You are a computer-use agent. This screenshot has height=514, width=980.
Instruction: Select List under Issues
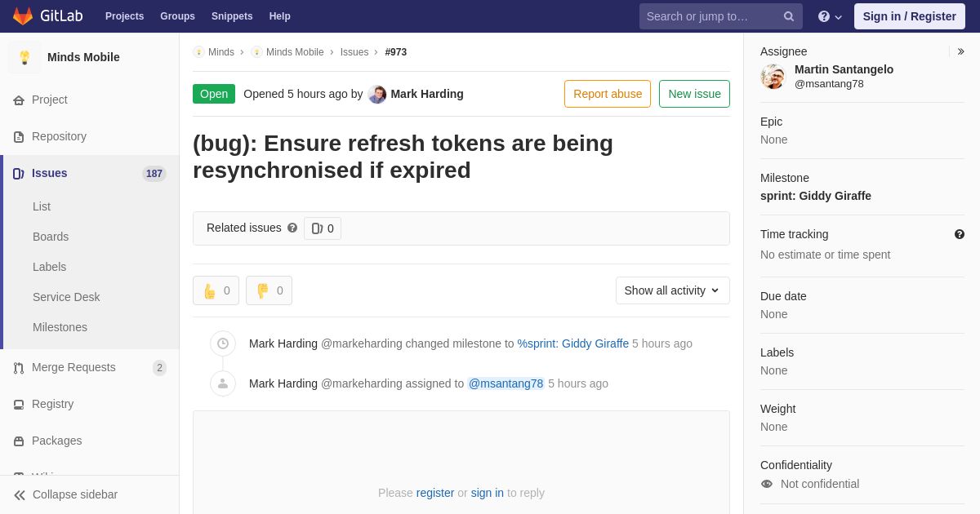42,206
